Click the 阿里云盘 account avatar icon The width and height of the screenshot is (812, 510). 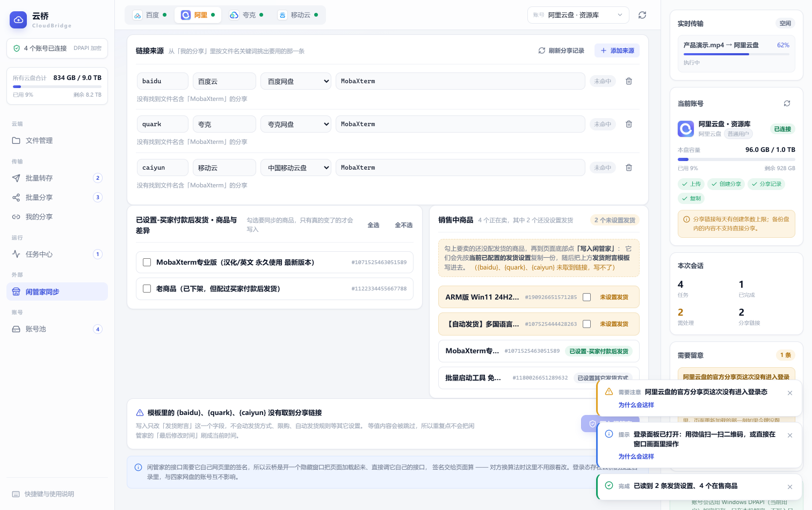click(686, 129)
